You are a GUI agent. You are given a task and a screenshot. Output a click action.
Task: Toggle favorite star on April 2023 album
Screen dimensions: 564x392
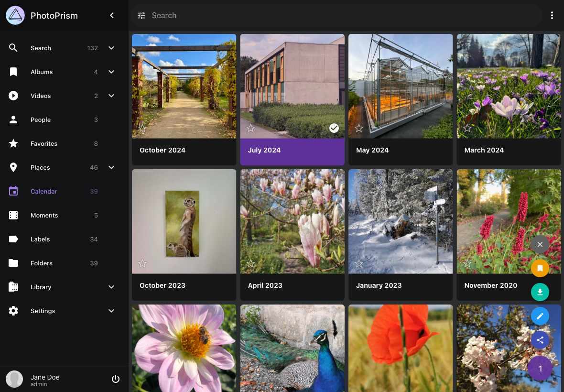[x=250, y=263]
